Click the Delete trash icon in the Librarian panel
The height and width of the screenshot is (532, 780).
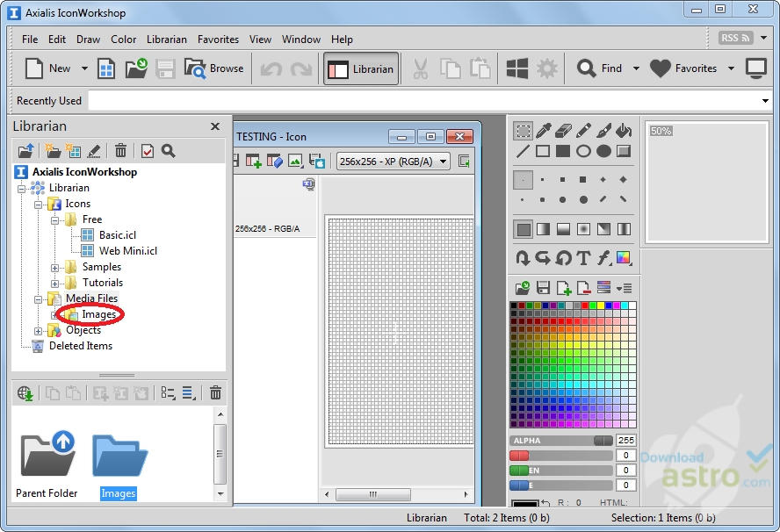pos(120,151)
